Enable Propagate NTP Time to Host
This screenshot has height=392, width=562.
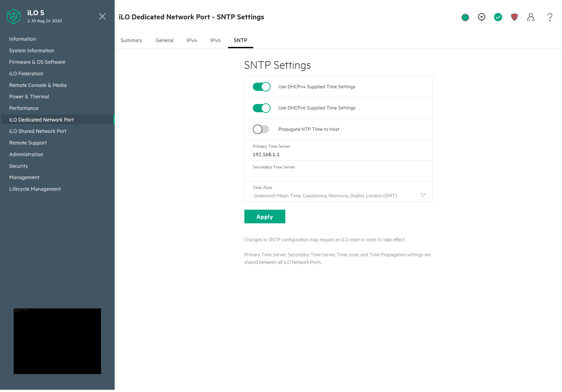tap(261, 129)
